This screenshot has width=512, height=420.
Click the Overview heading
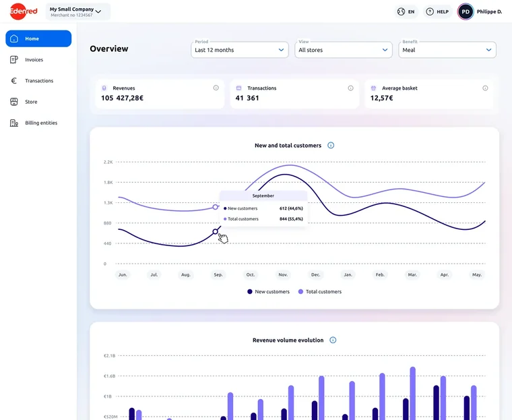click(x=109, y=49)
